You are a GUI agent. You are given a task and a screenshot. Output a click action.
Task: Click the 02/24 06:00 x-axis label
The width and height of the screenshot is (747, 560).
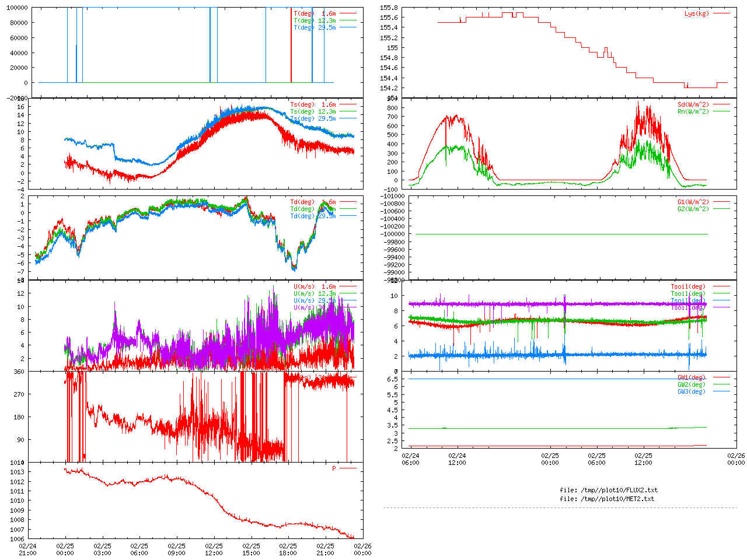[410, 459]
